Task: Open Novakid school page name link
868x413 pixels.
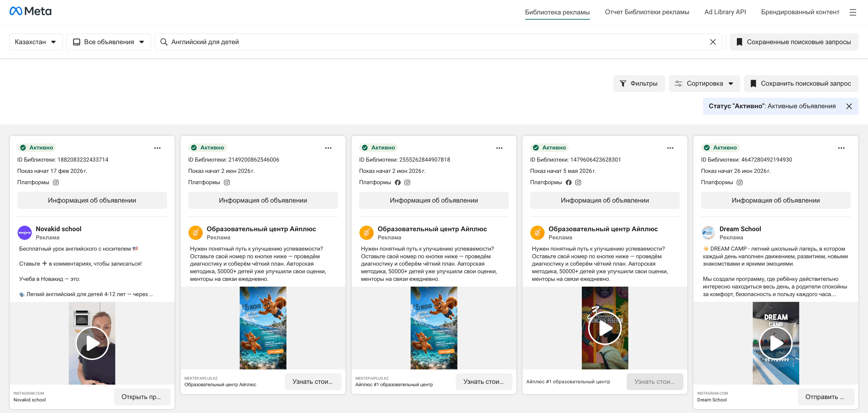Action: [x=58, y=229]
